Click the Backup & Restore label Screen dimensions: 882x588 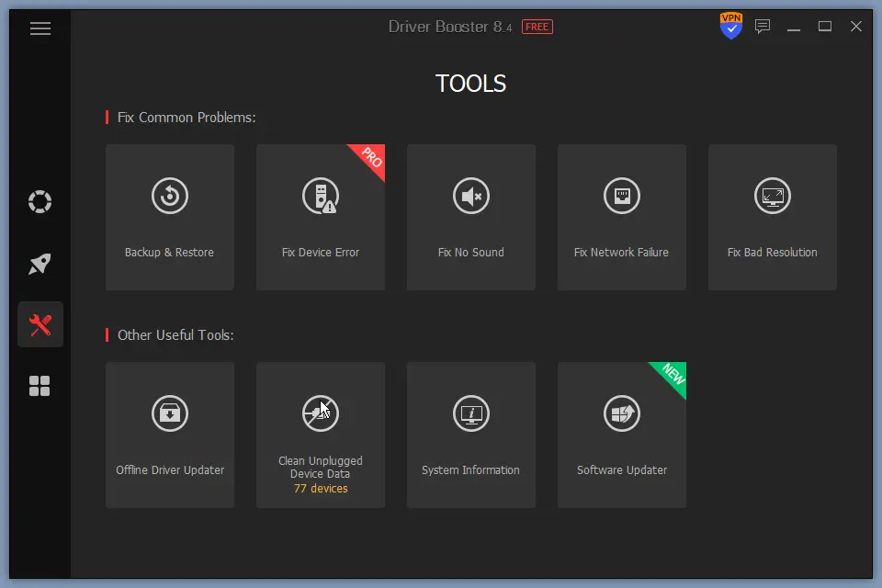click(169, 252)
